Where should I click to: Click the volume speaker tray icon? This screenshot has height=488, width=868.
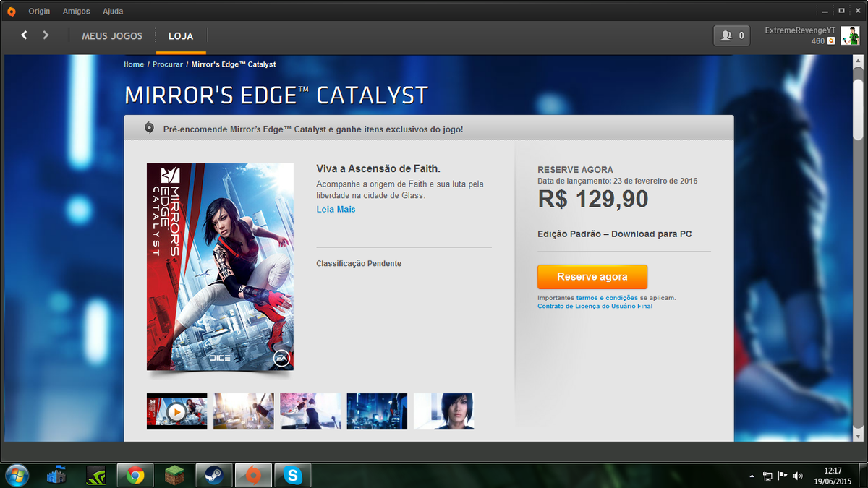pyautogui.click(x=798, y=476)
